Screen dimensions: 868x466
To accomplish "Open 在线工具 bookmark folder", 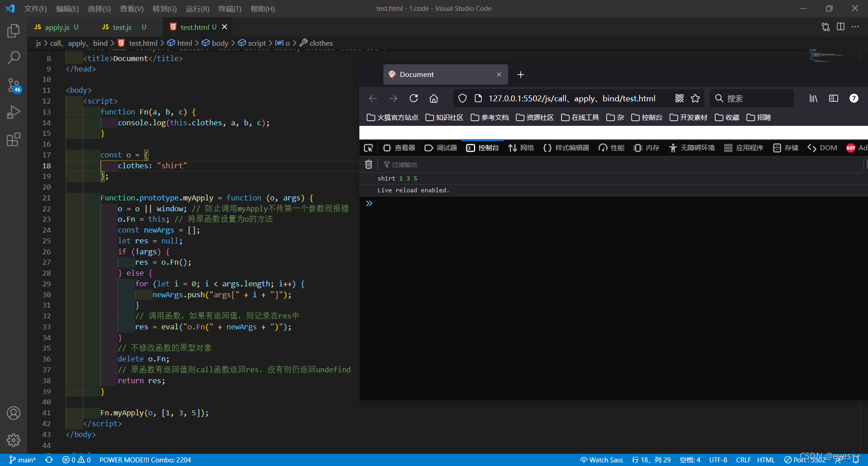I will [x=580, y=118].
